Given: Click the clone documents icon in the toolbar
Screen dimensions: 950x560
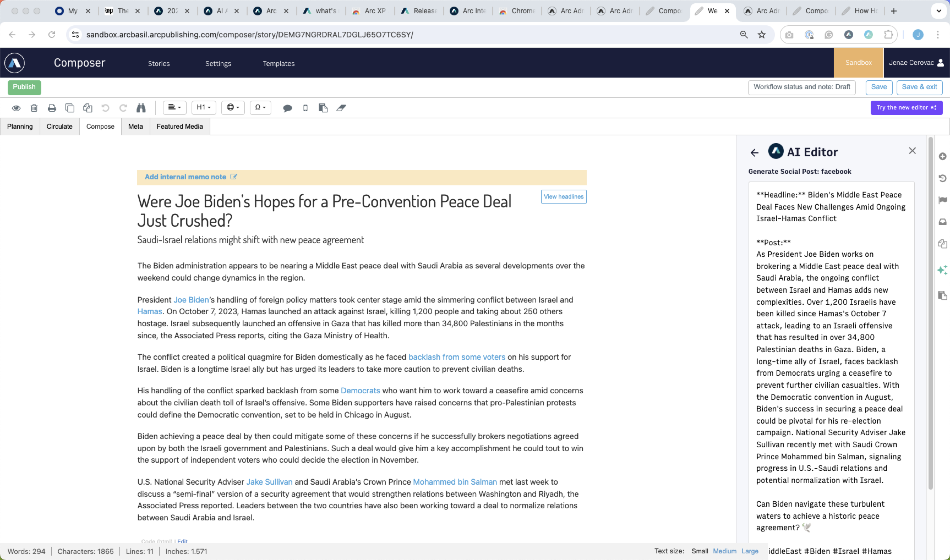Looking at the screenshot, I should 88,108.
